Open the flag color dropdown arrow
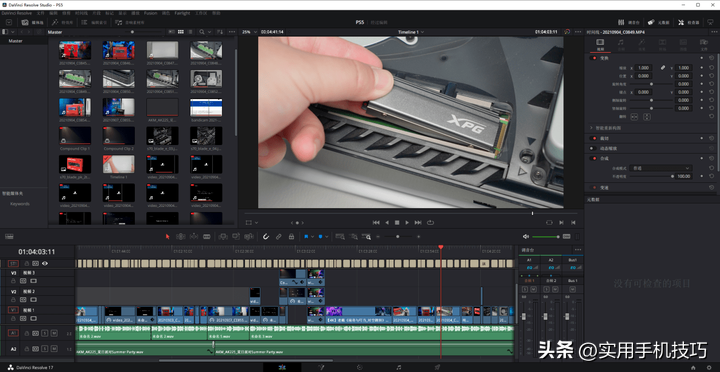This screenshot has width=720, height=372. 312,237
